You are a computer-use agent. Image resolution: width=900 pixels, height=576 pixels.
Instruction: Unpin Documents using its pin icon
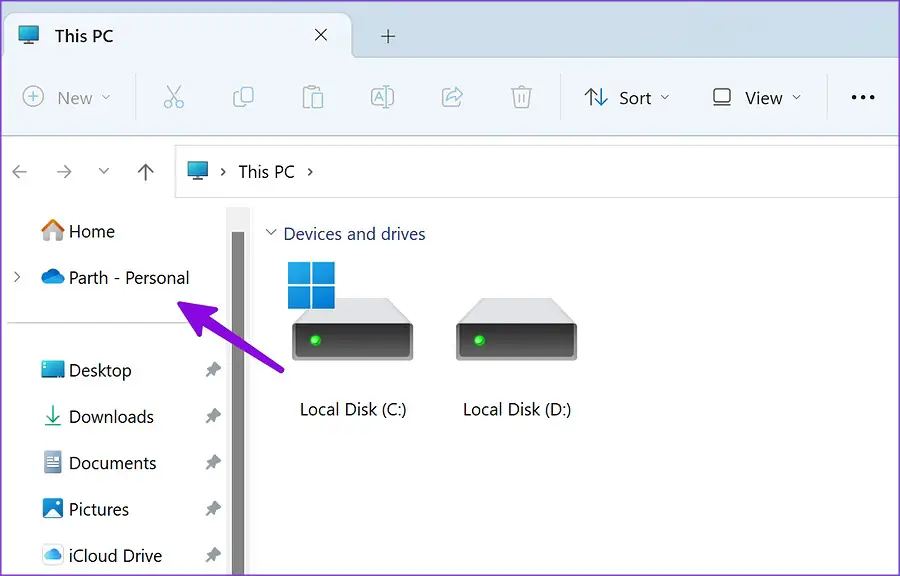click(x=212, y=463)
